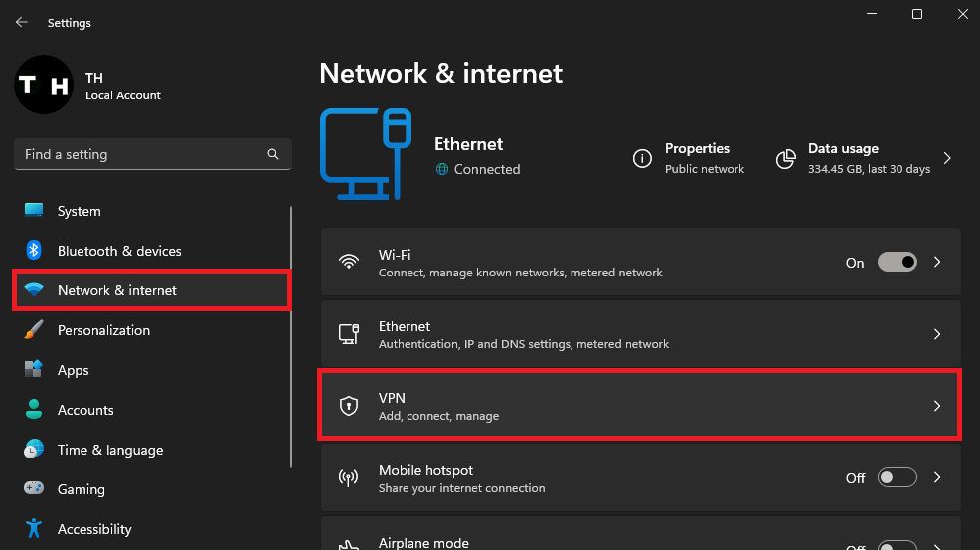980x550 pixels.
Task: Turn off the Wi-Fi toggle
Action: tap(897, 263)
